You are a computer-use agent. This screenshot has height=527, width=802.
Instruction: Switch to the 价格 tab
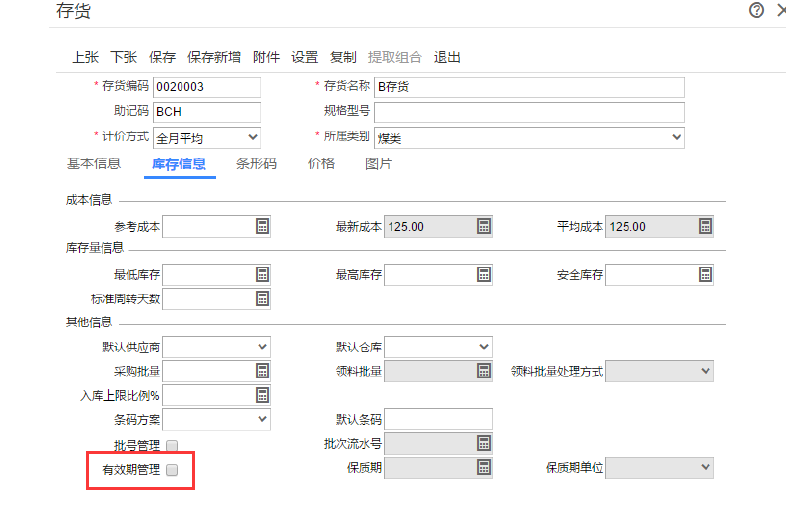pyautogui.click(x=321, y=164)
